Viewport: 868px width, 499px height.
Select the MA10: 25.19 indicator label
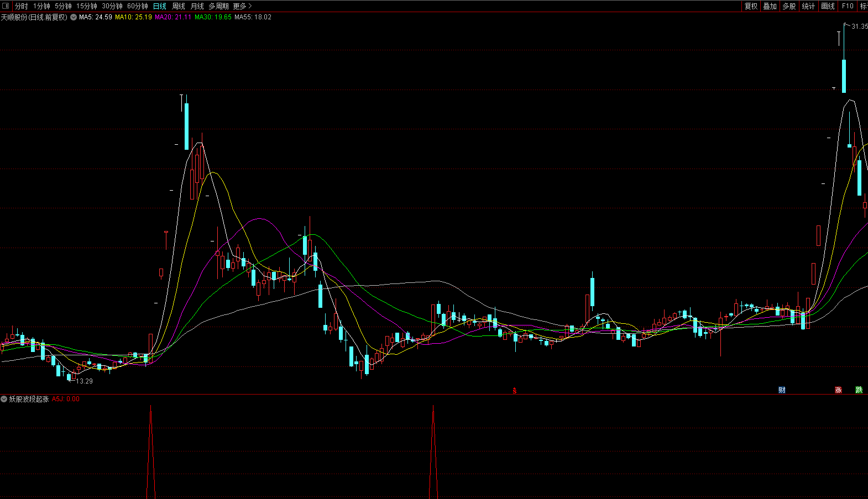pos(133,17)
